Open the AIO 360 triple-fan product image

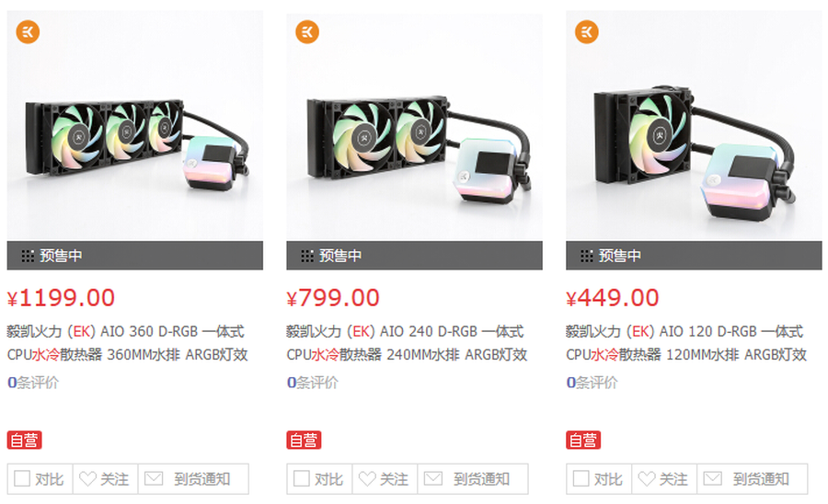click(134, 126)
